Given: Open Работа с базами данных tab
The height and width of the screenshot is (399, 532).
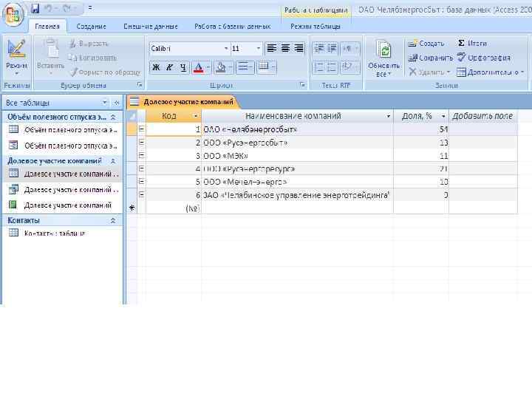Looking at the screenshot, I should click(x=233, y=27).
